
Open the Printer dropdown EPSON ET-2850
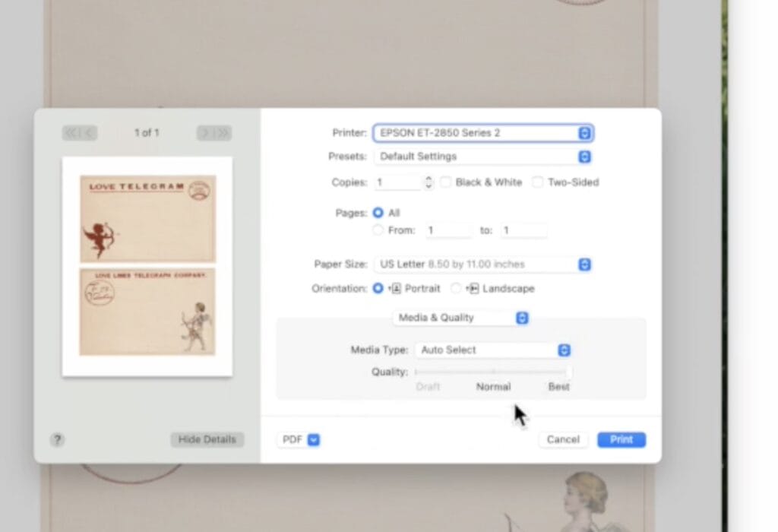pyautogui.click(x=482, y=133)
